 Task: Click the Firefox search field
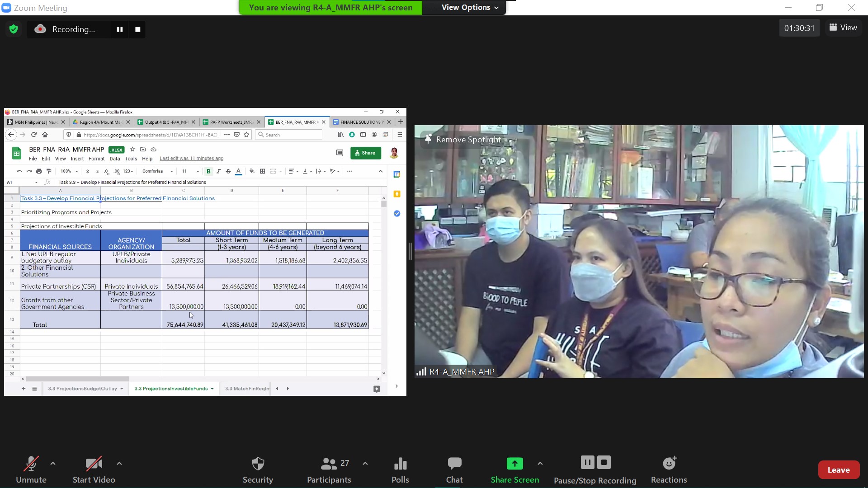[x=289, y=135]
